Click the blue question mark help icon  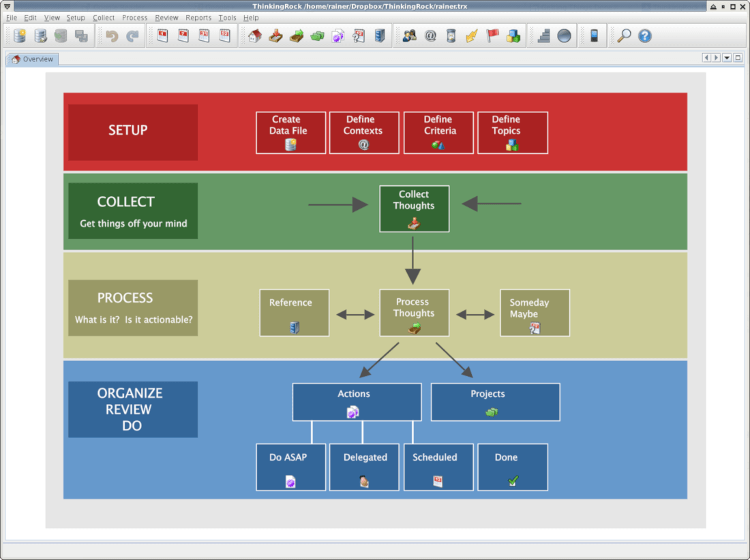(645, 36)
